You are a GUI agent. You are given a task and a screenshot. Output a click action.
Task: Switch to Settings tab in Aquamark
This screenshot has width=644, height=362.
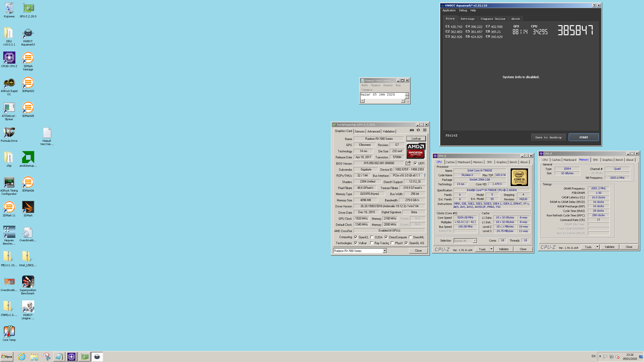(x=467, y=19)
